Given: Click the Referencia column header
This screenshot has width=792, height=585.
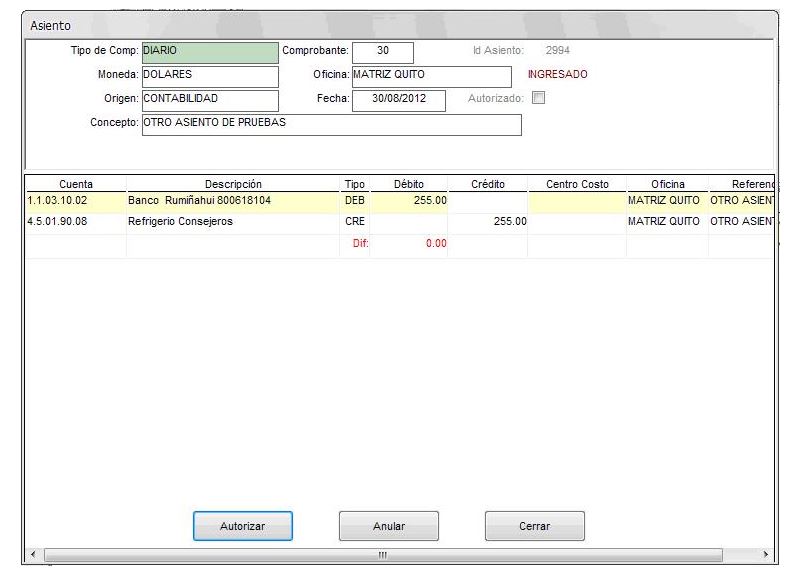Looking at the screenshot, I should click(741, 184).
